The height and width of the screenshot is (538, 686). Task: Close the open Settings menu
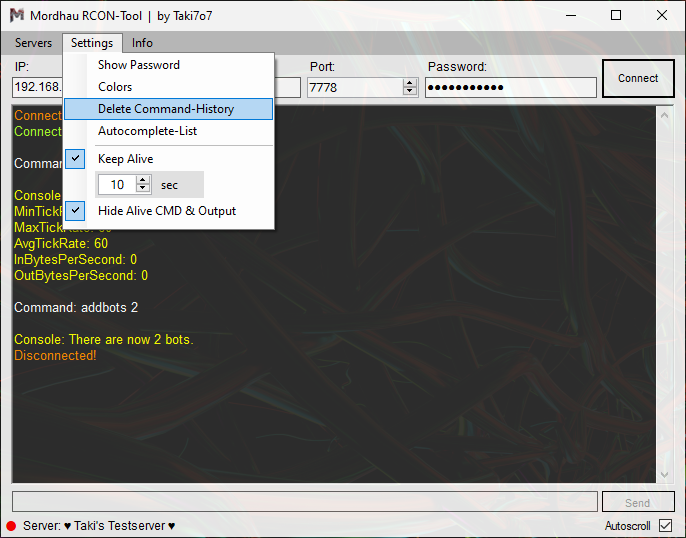click(92, 43)
